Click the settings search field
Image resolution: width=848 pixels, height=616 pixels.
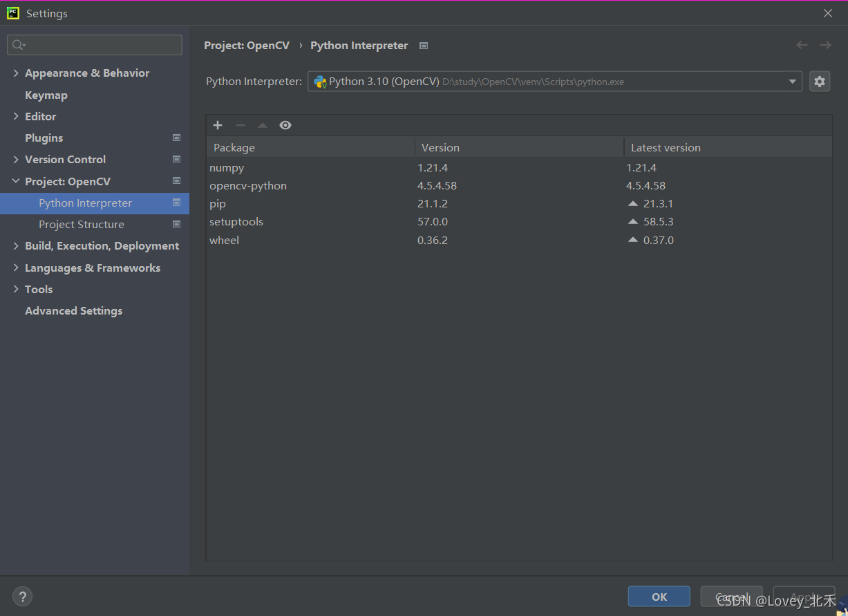pyautogui.click(x=95, y=45)
